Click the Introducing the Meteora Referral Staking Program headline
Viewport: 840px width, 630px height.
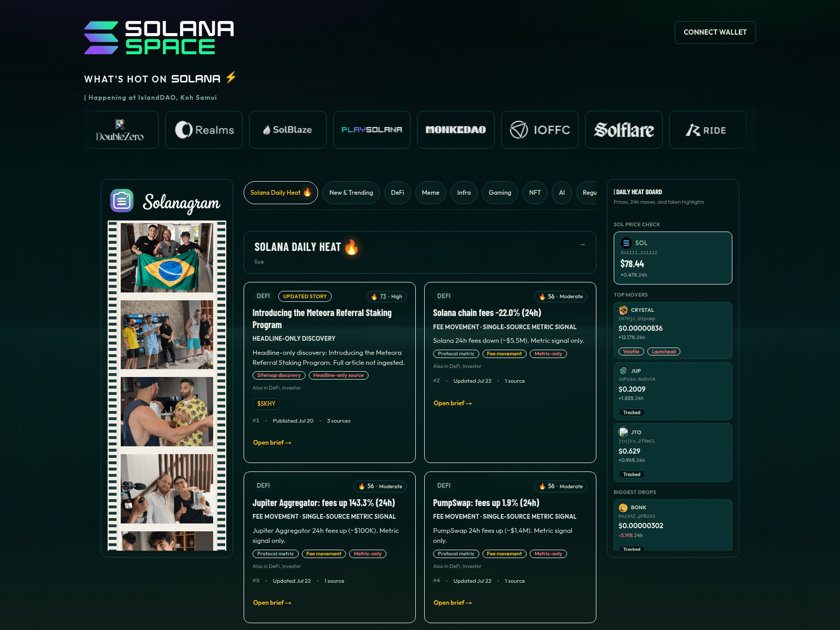(x=322, y=319)
